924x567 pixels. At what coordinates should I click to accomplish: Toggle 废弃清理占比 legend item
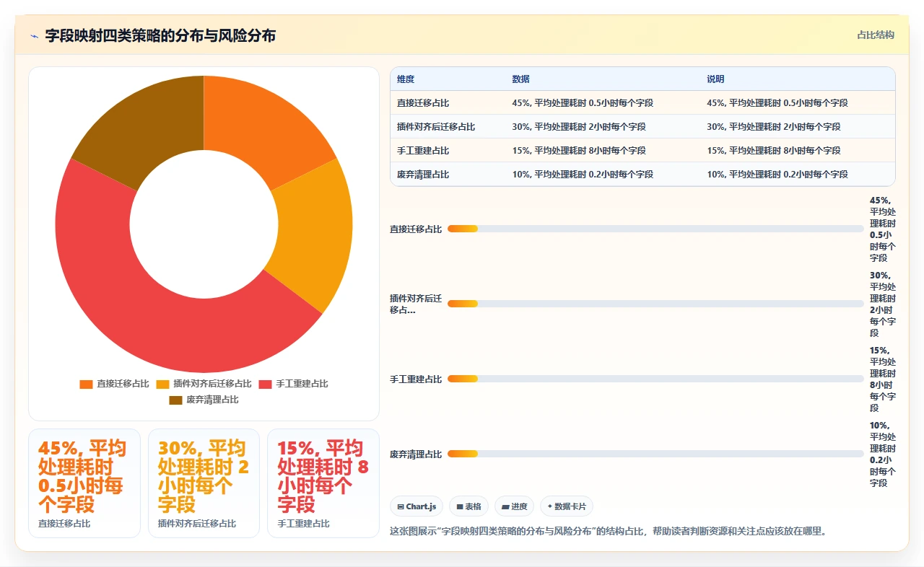click(x=204, y=400)
